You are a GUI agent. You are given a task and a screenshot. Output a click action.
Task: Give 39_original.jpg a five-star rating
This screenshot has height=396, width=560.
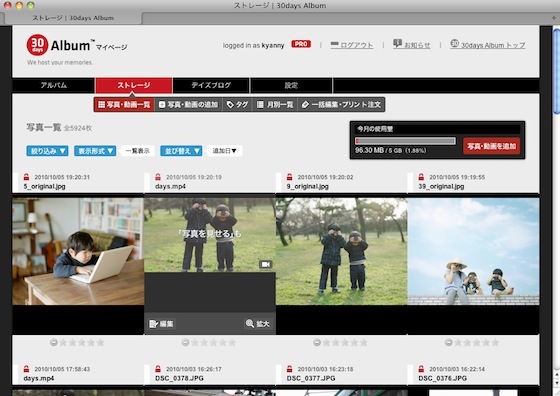pyautogui.click(x=495, y=343)
